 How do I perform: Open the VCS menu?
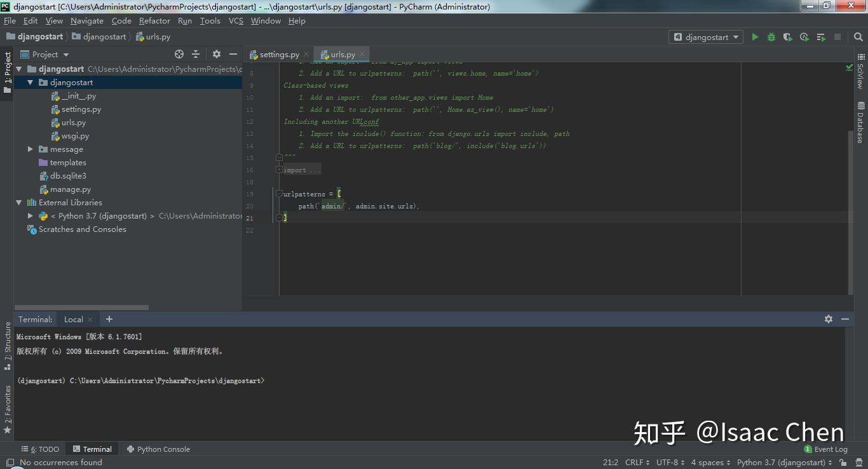(235, 20)
